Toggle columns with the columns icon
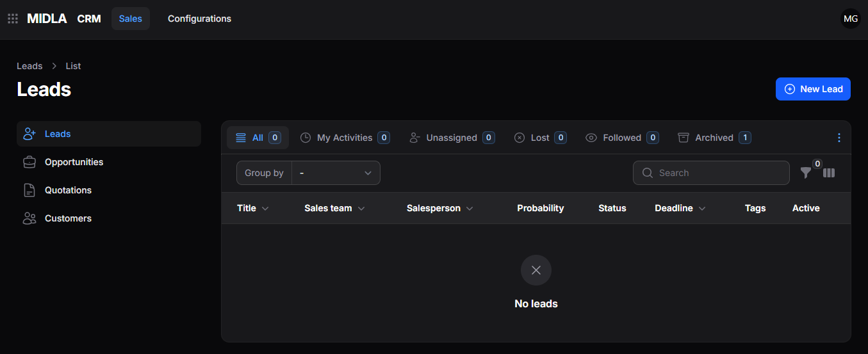The image size is (868, 354). [x=829, y=173]
